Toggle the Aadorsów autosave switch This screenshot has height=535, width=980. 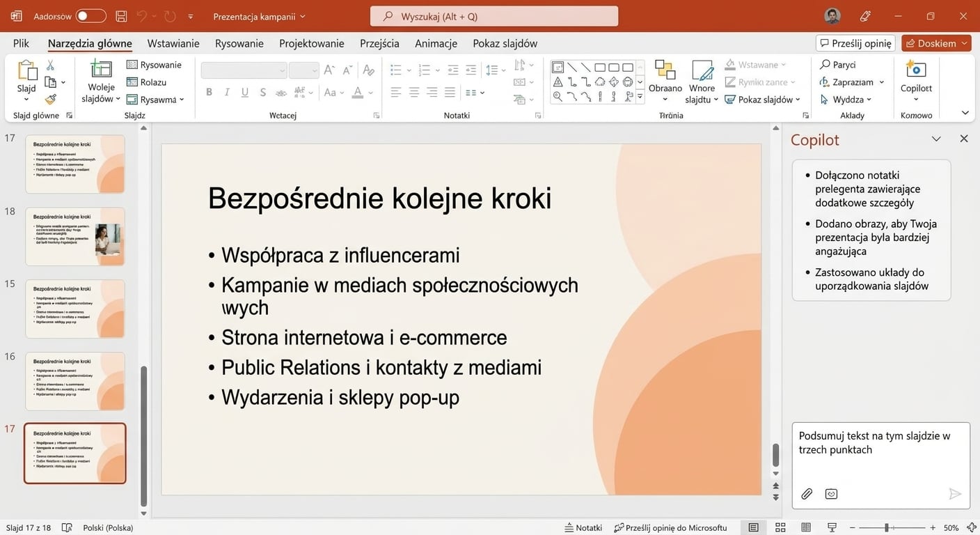coord(90,16)
